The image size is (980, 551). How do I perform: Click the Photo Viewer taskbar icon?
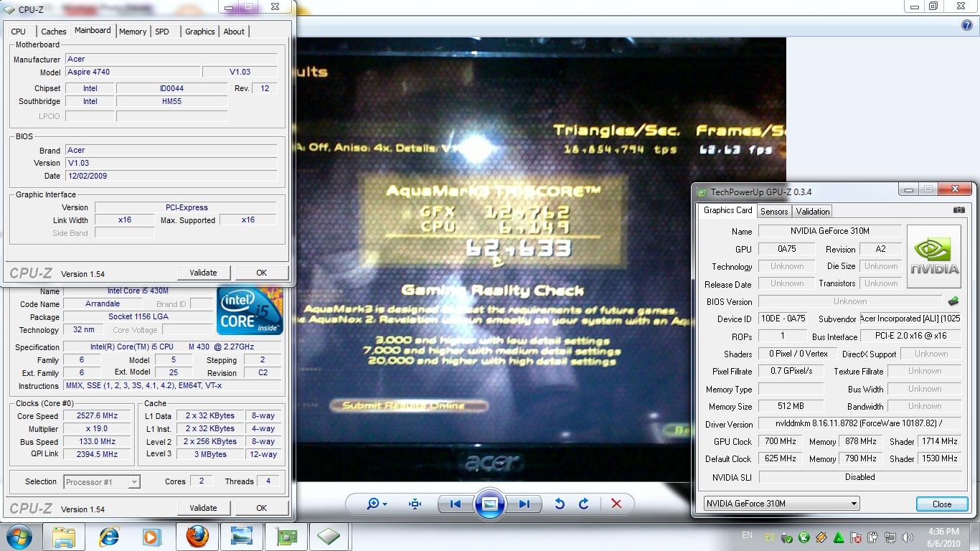[242, 537]
